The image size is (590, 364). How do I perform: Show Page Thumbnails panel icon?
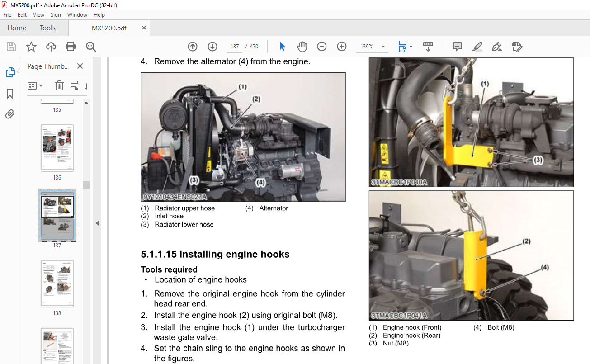coord(10,72)
